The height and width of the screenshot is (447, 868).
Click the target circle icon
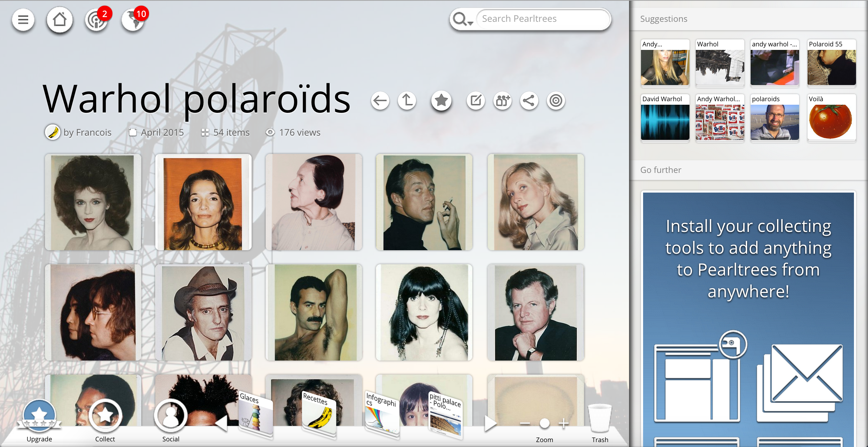[x=556, y=101]
